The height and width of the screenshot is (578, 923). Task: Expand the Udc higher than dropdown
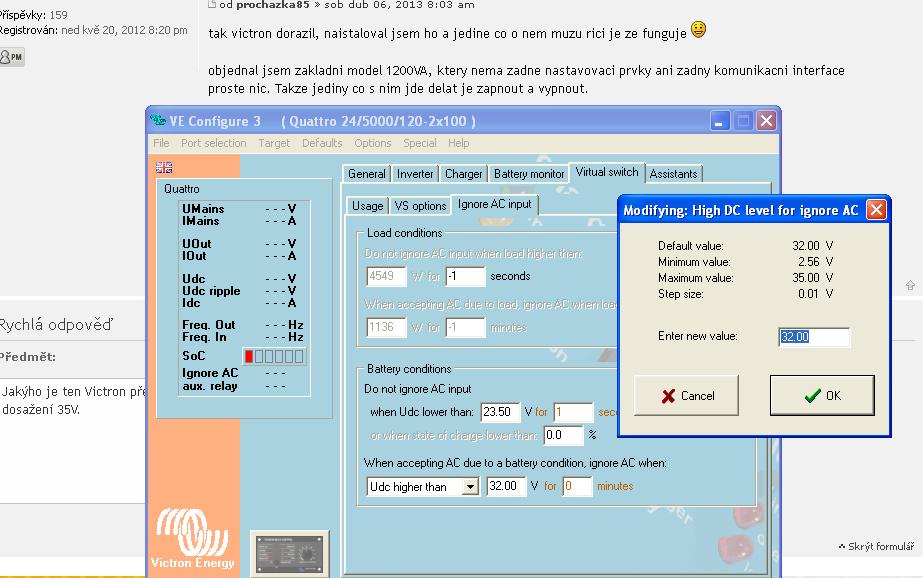(470, 487)
